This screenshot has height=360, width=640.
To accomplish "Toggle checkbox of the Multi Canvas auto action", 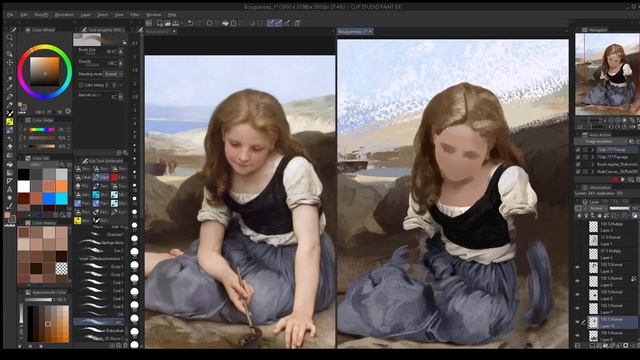I will click(578, 172).
